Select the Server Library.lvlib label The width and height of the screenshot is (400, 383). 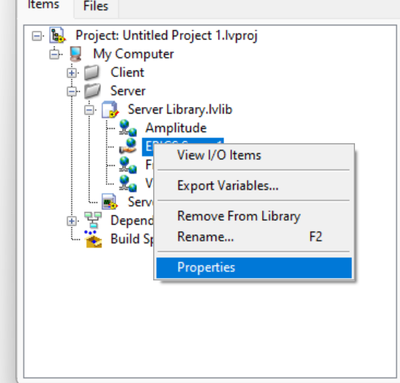click(x=180, y=109)
